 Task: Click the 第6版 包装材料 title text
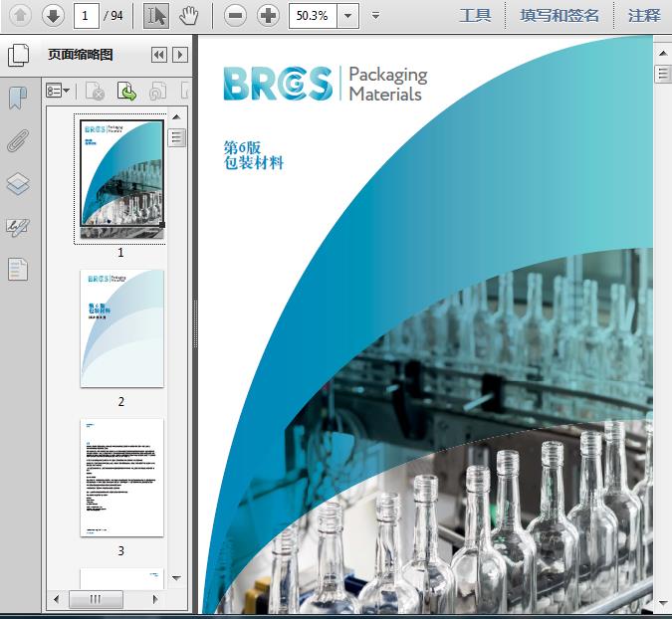tap(253, 155)
